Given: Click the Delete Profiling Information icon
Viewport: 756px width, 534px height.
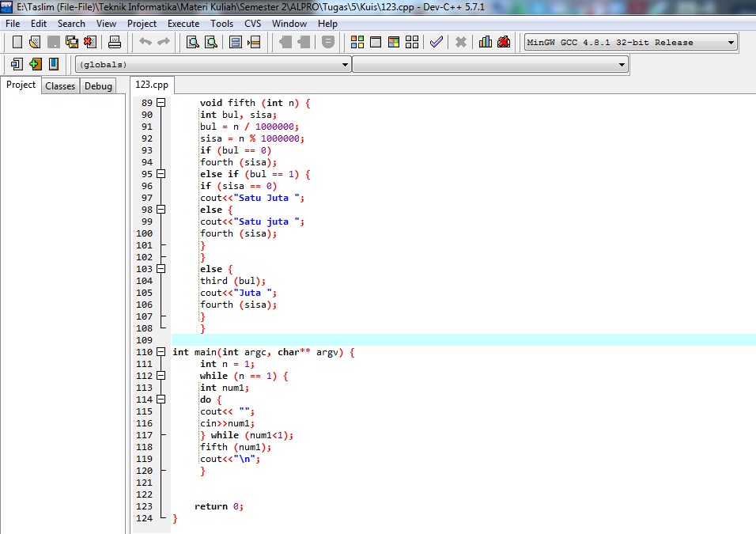Looking at the screenshot, I should (x=504, y=42).
